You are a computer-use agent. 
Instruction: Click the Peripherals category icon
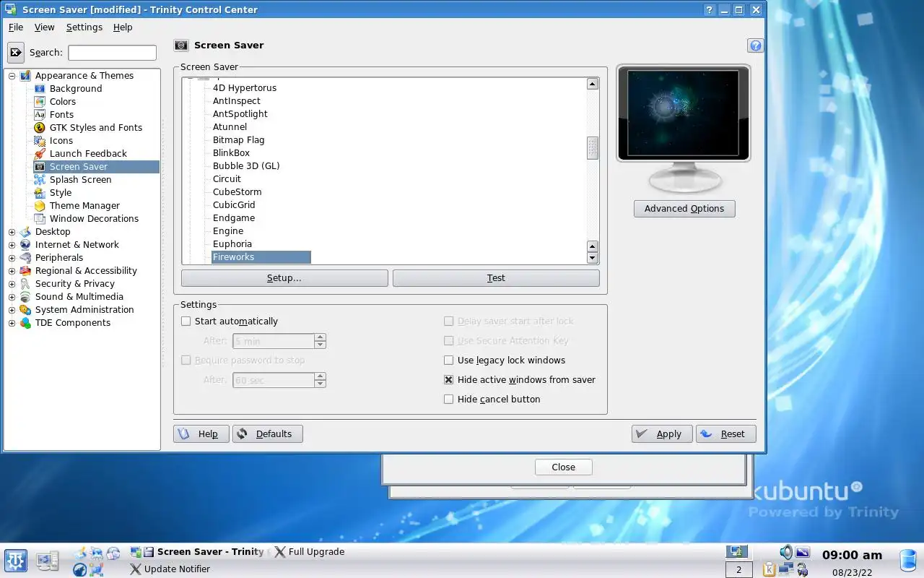25,258
